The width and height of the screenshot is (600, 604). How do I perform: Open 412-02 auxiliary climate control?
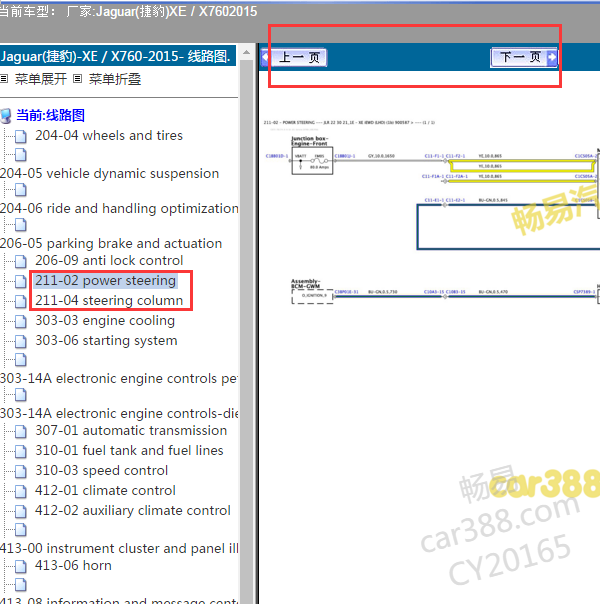(132, 511)
